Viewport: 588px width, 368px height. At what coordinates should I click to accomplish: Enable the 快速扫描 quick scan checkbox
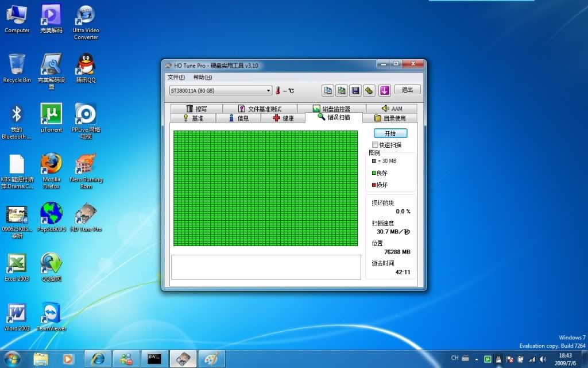[x=376, y=145]
